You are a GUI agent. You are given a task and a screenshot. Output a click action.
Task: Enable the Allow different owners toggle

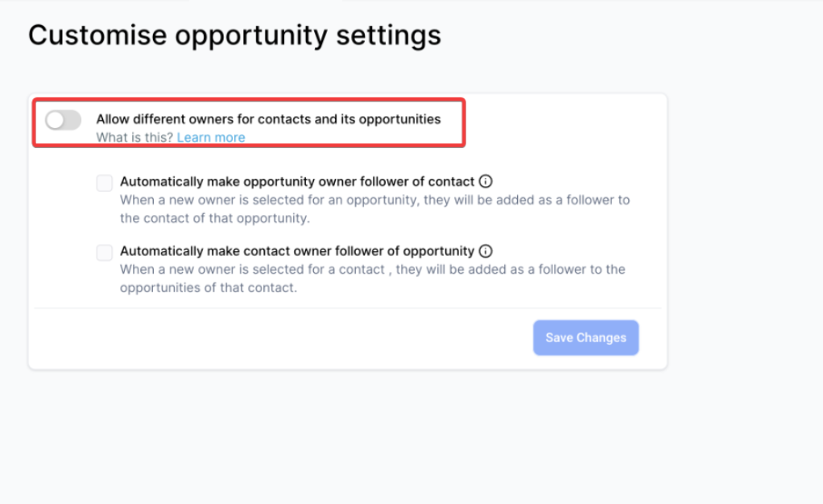pyautogui.click(x=64, y=120)
